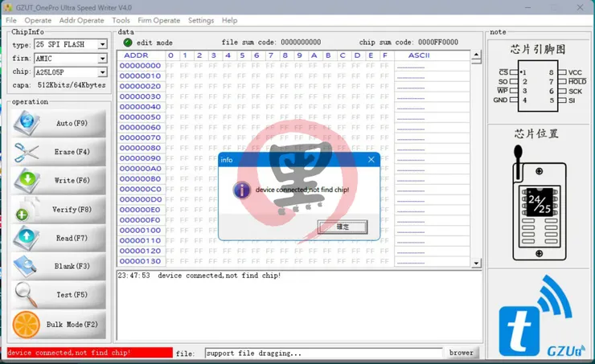
Task: Open the Operate menu
Action: pos(38,20)
